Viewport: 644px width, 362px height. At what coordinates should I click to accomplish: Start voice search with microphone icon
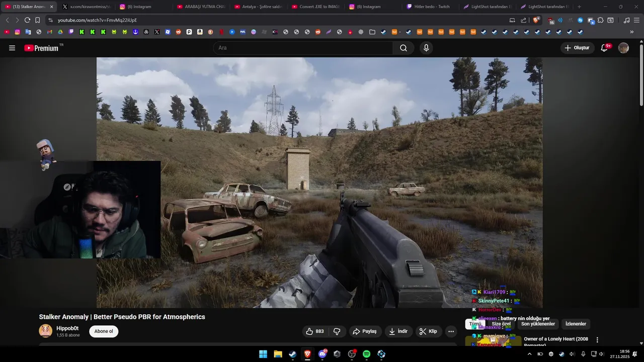(426, 48)
